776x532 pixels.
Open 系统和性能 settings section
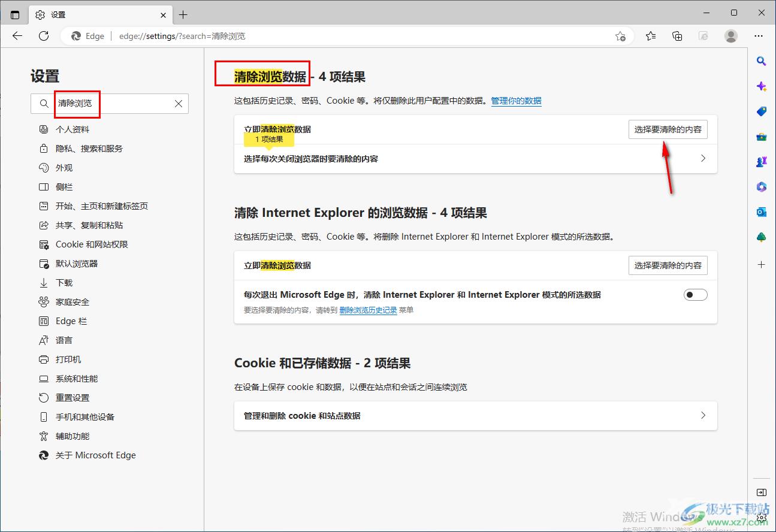pos(77,379)
